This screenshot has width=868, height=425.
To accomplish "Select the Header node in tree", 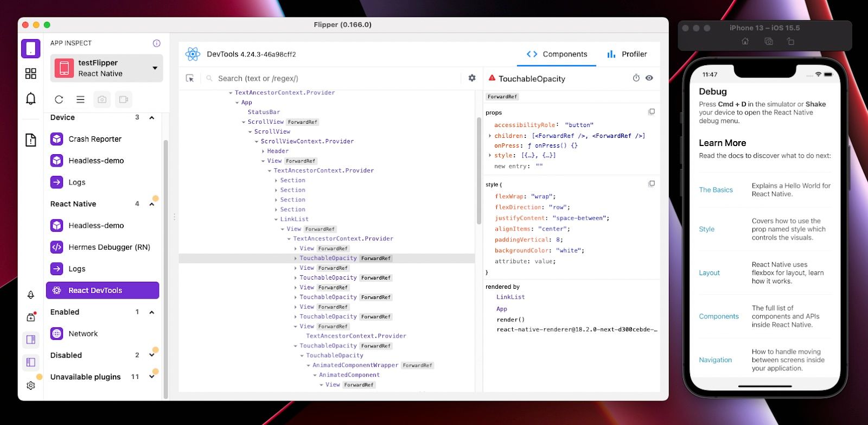I will tap(278, 151).
